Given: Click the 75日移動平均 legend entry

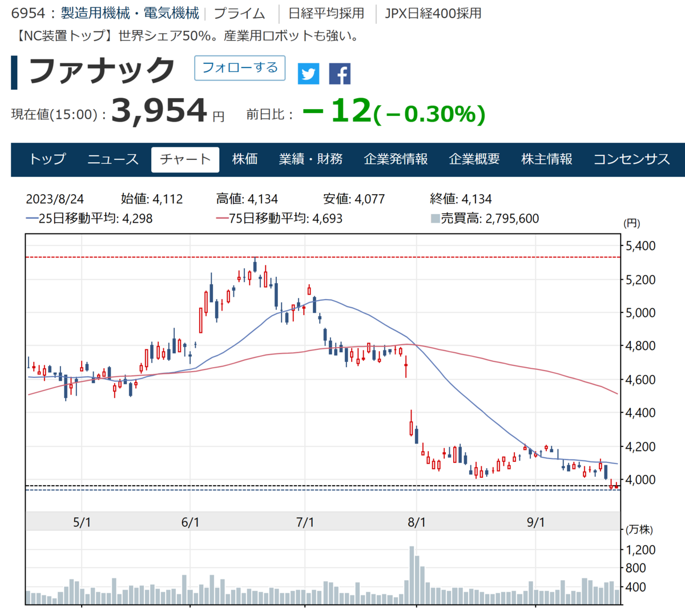Looking at the screenshot, I should pyautogui.click(x=280, y=219).
